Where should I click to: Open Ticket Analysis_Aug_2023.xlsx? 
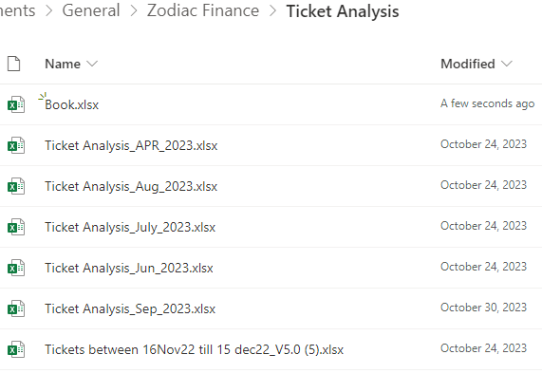(x=131, y=186)
